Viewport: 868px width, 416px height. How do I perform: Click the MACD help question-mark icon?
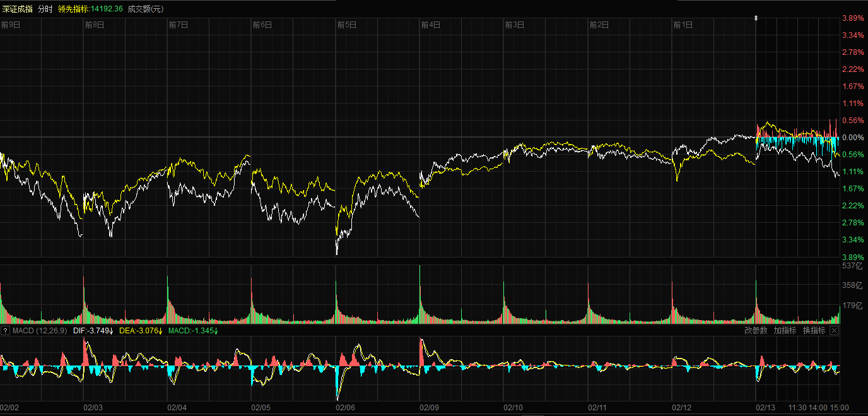coord(5,331)
